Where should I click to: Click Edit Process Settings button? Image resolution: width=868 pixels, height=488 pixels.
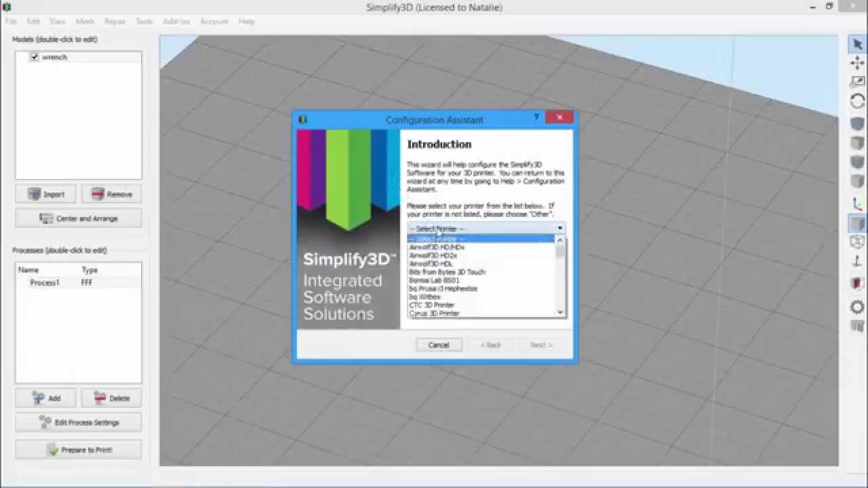(x=79, y=422)
